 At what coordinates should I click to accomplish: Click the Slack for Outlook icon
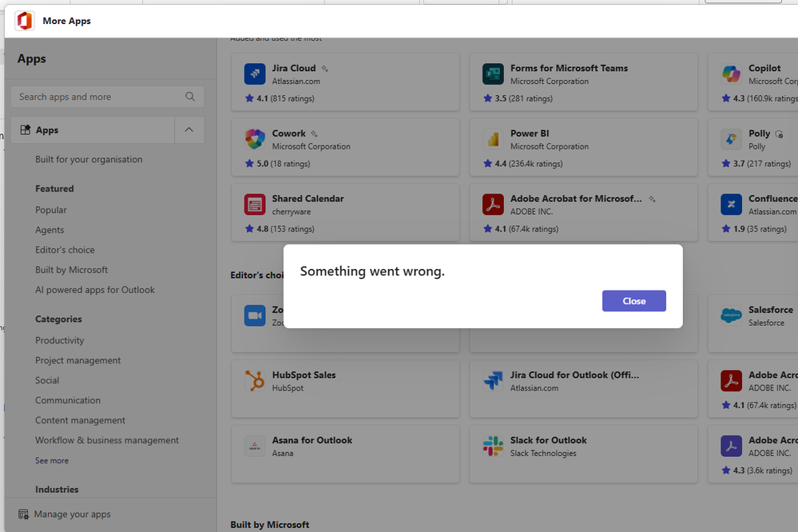[493, 446]
